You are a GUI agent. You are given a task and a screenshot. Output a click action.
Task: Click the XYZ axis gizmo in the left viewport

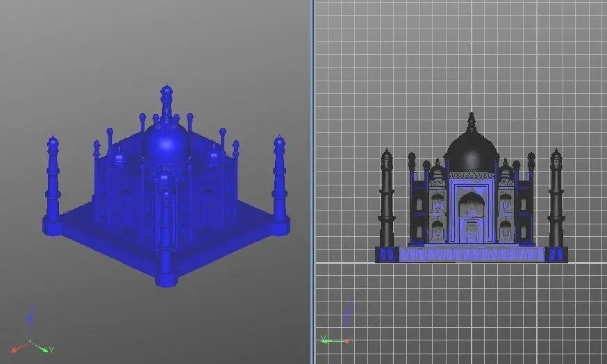[x=32, y=330]
